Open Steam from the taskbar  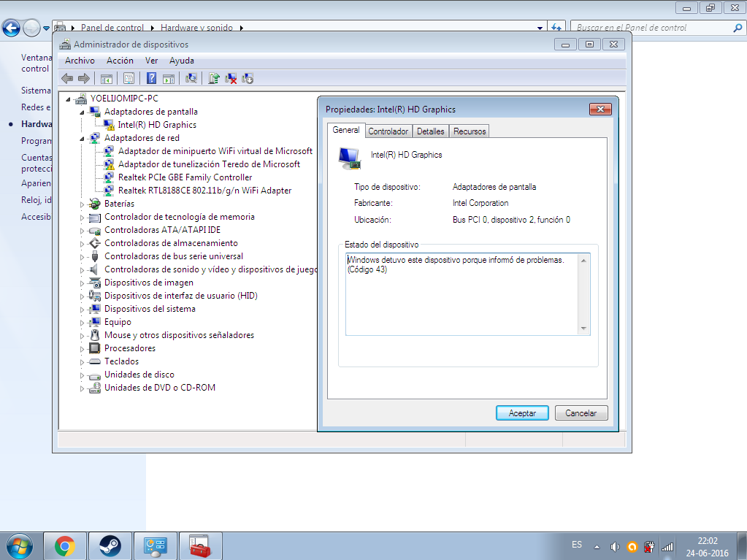110,546
